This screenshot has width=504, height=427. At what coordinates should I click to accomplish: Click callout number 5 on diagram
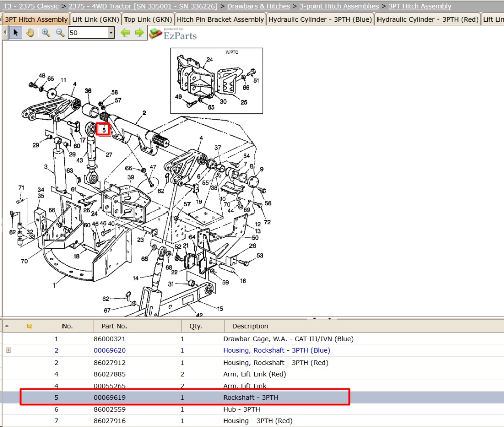tap(103, 130)
